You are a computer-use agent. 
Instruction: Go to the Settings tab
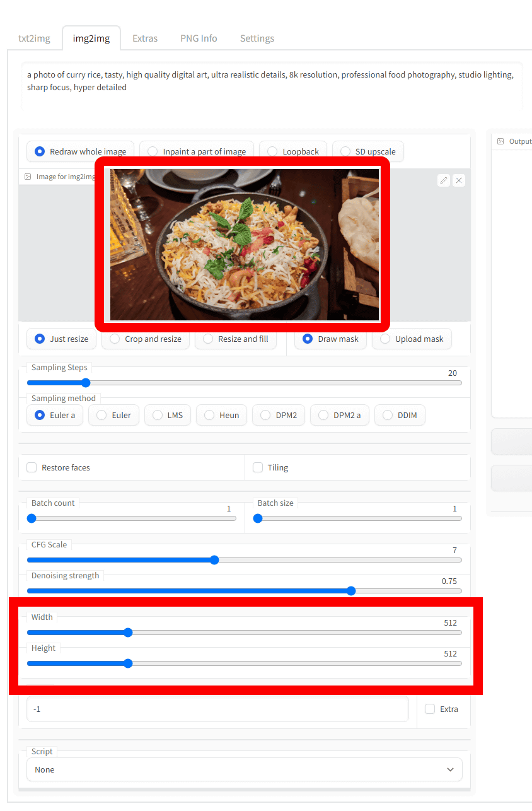click(x=257, y=38)
